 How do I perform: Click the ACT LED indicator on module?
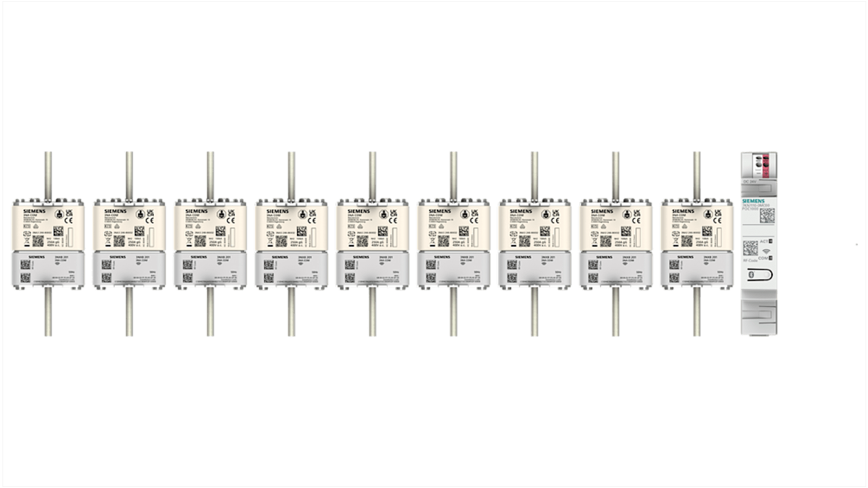point(770,242)
